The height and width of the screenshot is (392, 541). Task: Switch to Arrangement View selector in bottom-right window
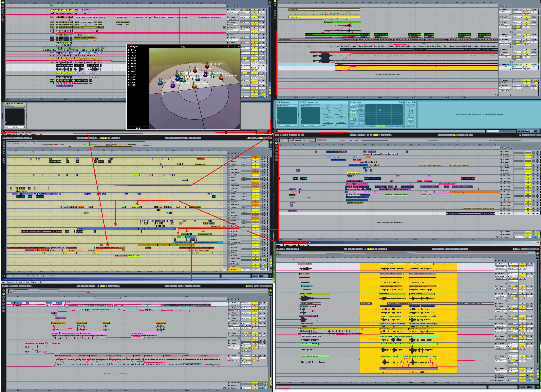pyautogui.click(x=538, y=253)
